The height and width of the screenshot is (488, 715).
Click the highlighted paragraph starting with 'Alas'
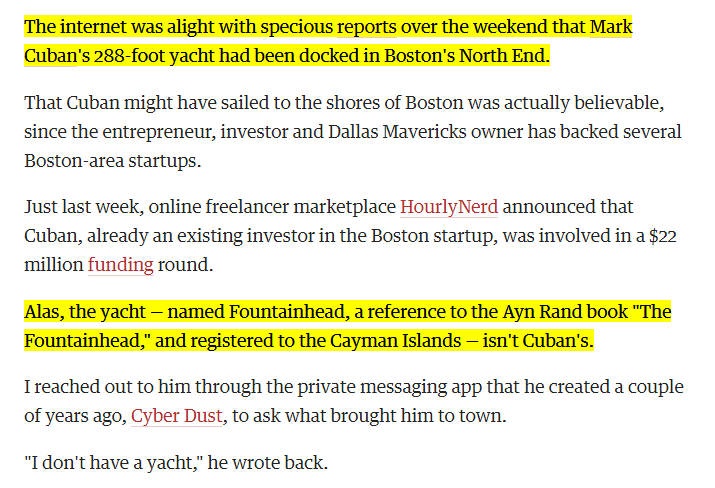pos(347,327)
